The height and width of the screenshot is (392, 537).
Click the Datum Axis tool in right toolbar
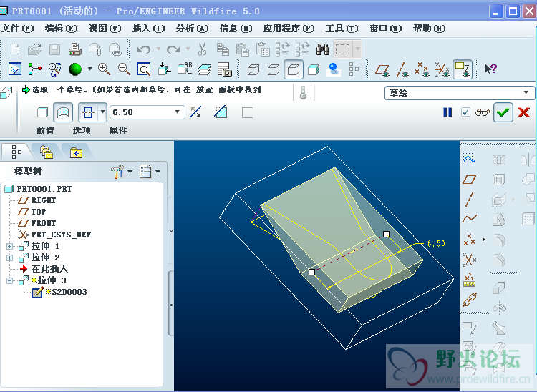469,200
